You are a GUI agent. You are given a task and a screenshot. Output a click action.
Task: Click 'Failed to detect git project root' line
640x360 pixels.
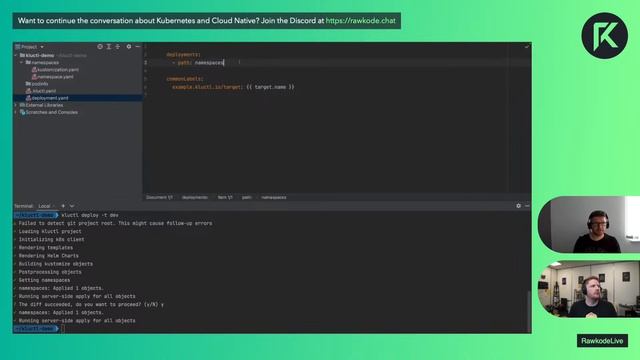click(x=115, y=223)
